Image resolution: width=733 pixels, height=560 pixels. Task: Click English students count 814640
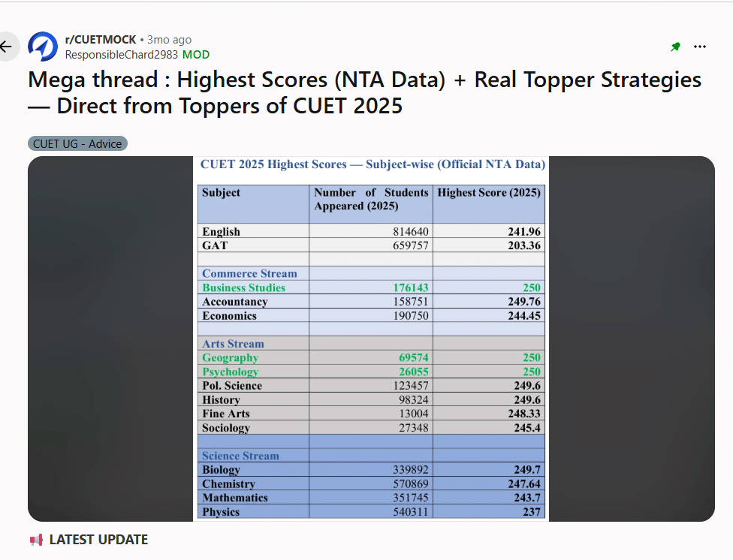pos(411,231)
